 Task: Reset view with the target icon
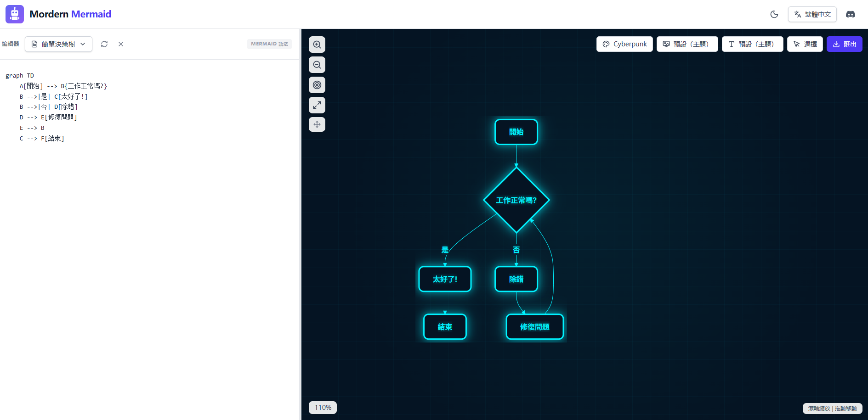[x=317, y=85]
